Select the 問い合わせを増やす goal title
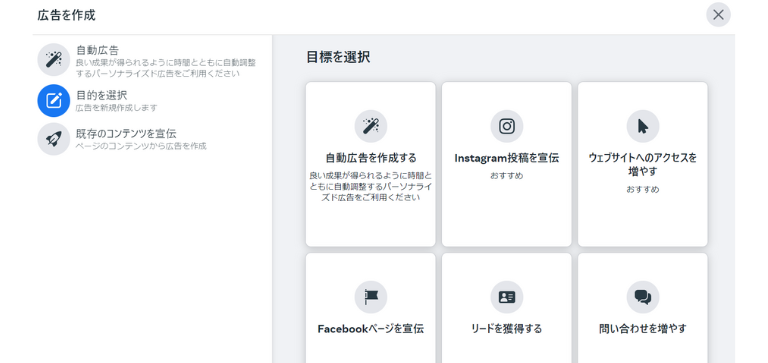 point(643,328)
